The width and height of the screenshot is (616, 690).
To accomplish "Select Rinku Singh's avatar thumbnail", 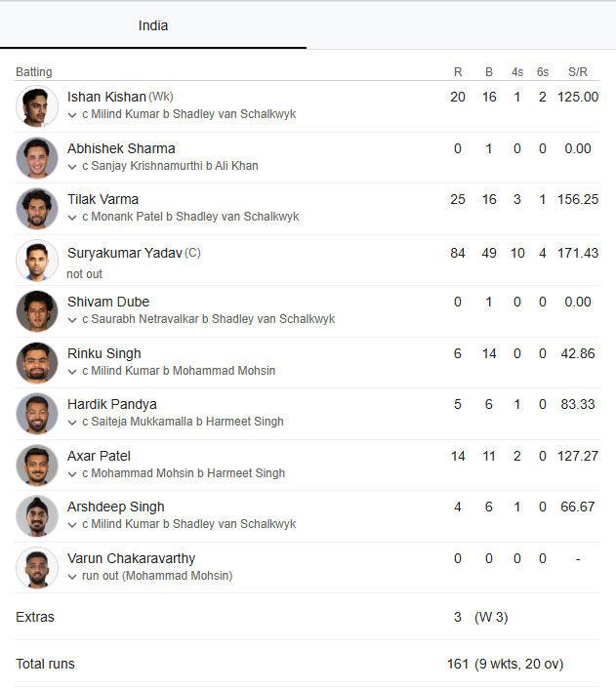I will tap(37, 363).
